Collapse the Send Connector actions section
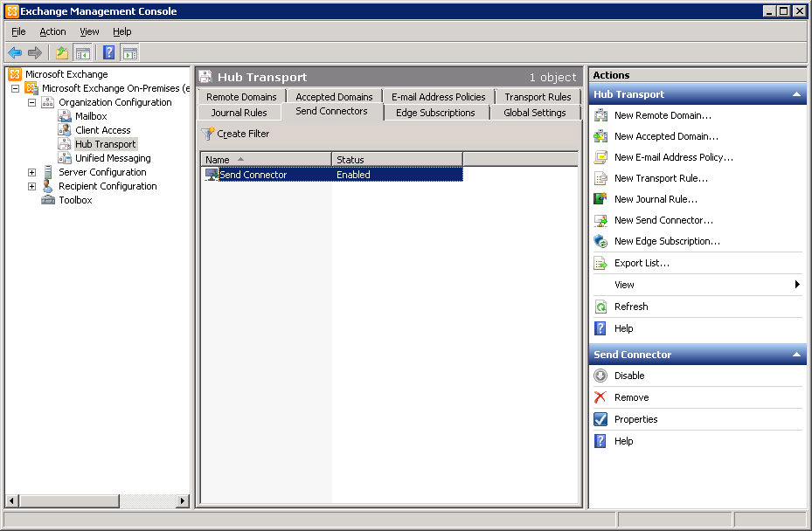The width and height of the screenshot is (812, 531). click(796, 355)
